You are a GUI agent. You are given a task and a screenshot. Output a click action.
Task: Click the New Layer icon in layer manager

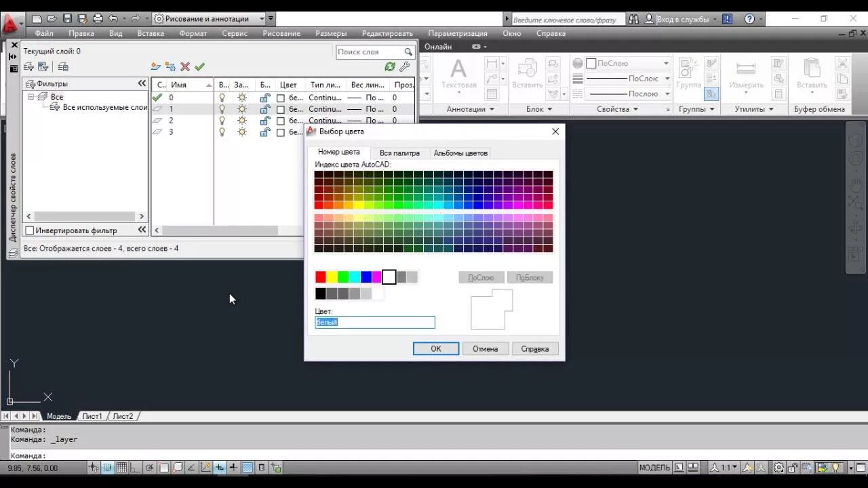tap(156, 66)
